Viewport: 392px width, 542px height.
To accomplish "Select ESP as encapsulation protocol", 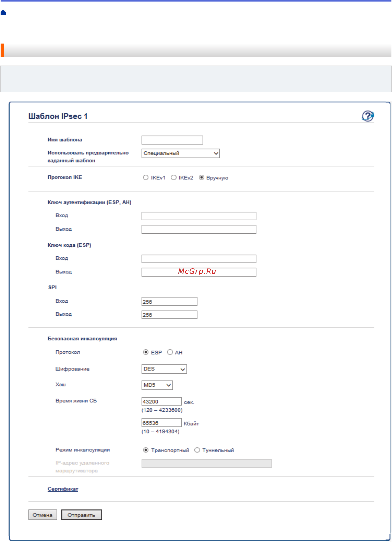I will [x=146, y=352].
